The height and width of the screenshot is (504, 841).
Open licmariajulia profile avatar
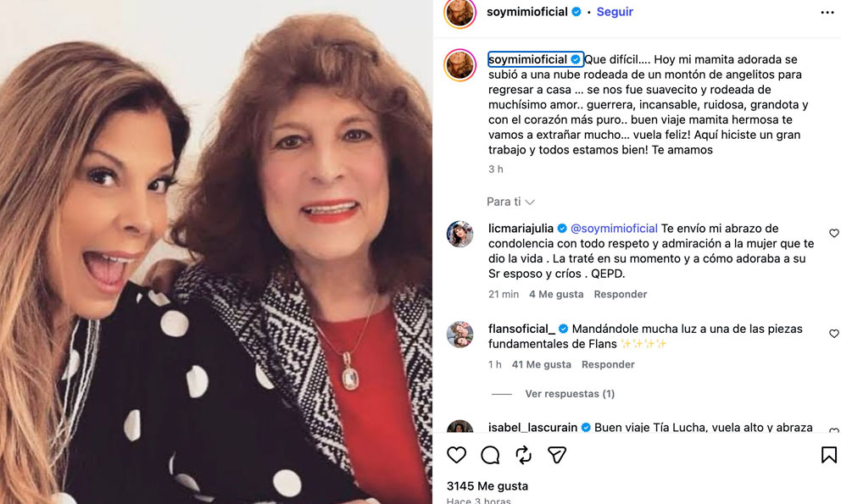pos(459,234)
